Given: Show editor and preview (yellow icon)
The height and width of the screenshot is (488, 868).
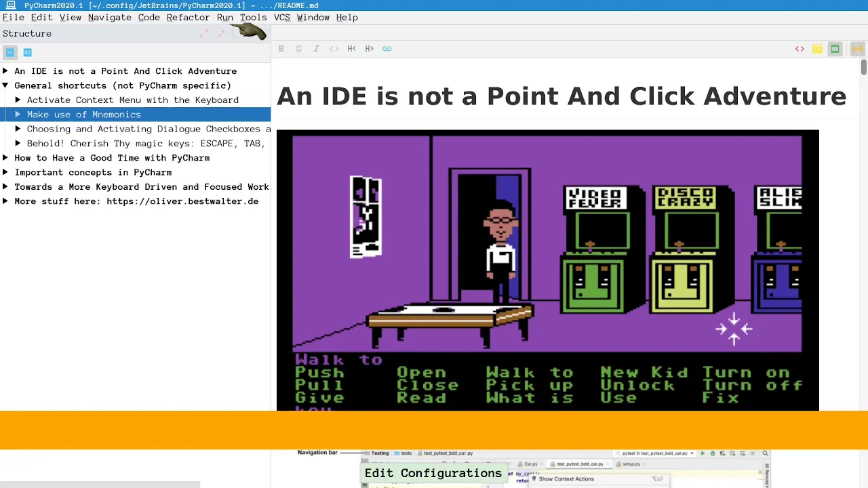Looking at the screenshot, I should [x=817, y=49].
